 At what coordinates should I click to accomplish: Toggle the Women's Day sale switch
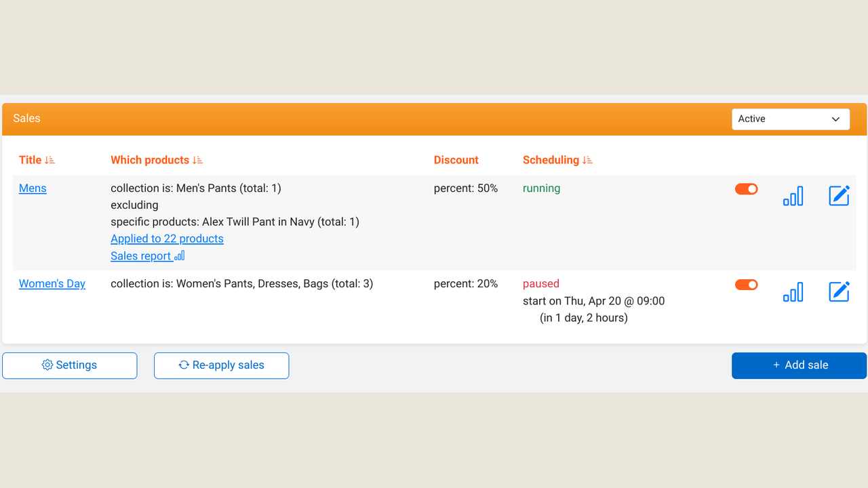pos(747,285)
